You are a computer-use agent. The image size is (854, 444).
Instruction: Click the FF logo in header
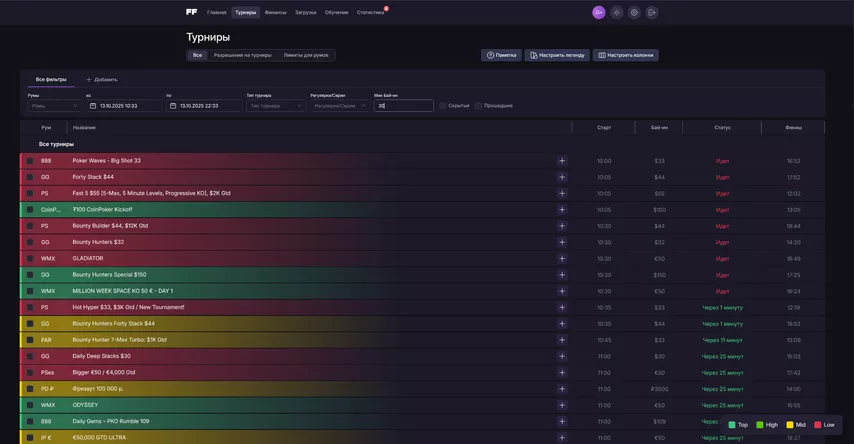pos(191,12)
